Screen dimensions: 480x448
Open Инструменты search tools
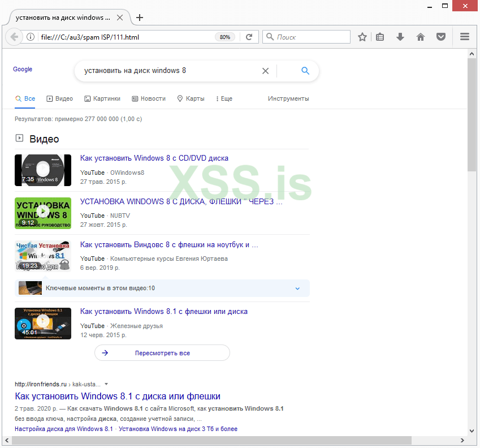point(288,98)
